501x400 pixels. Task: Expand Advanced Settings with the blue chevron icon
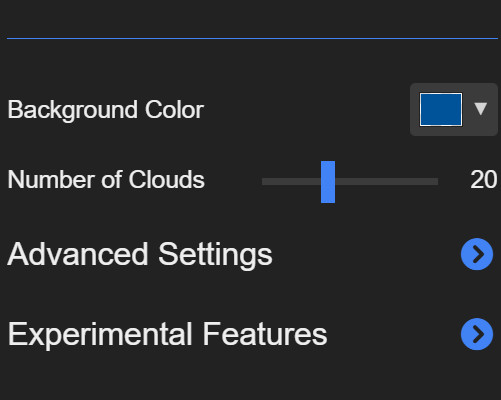pos(477,254)
